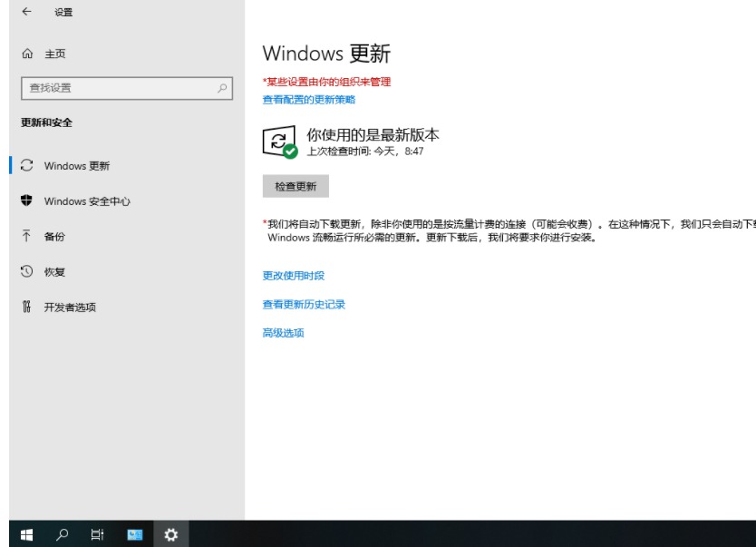Click the red 某些设置由你的组织来管理 notice
Screen dimensions: 756x547
point(326,82)
